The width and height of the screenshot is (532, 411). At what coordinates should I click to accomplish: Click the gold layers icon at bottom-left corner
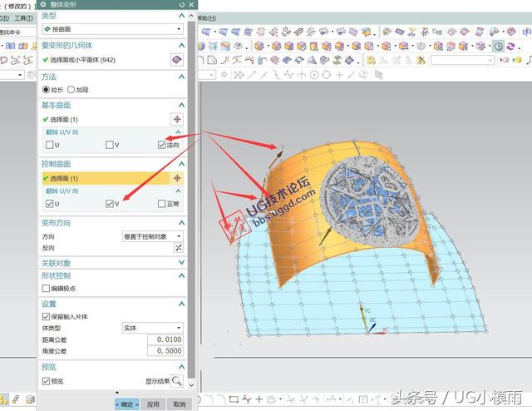click(3, 399)
